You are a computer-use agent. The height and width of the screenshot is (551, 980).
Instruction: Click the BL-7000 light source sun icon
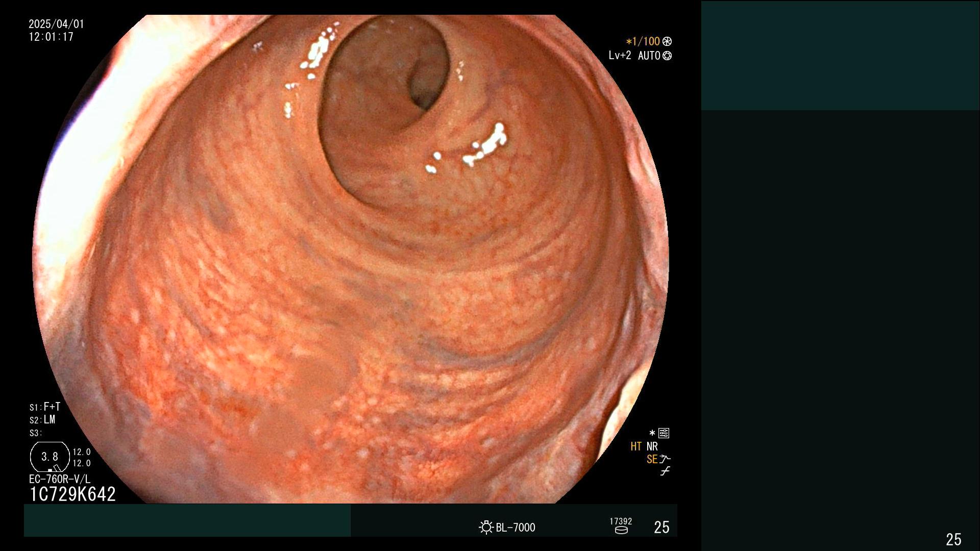(x=486, y=527)
